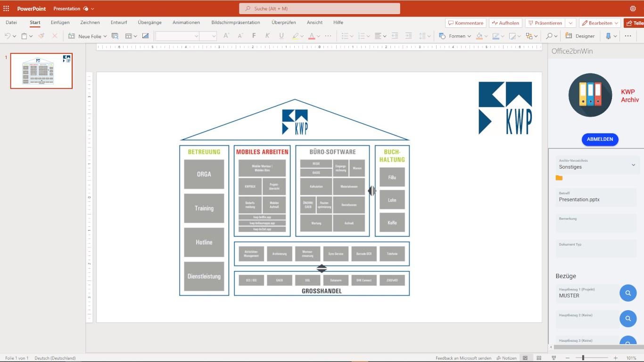Image resolution: width=644 pixels, height=362 pixels.
Task: Click Feedback an Microsoft senden link
Action: 463,358
